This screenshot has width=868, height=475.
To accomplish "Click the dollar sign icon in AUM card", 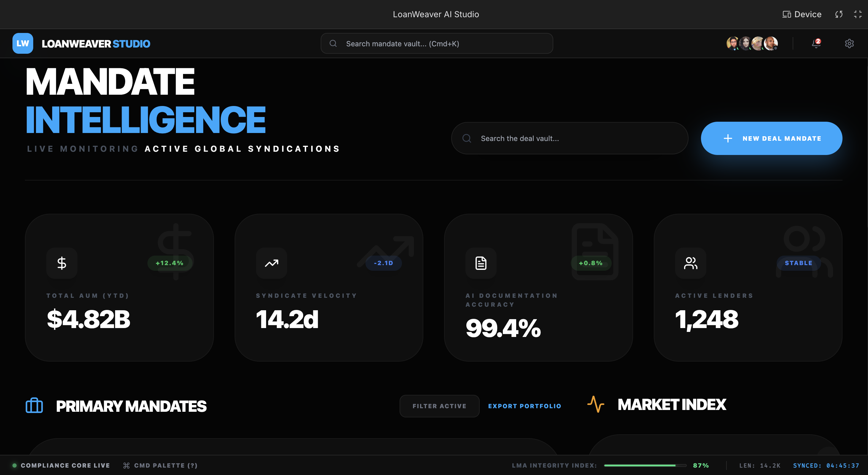I will (x=62, y=263).
